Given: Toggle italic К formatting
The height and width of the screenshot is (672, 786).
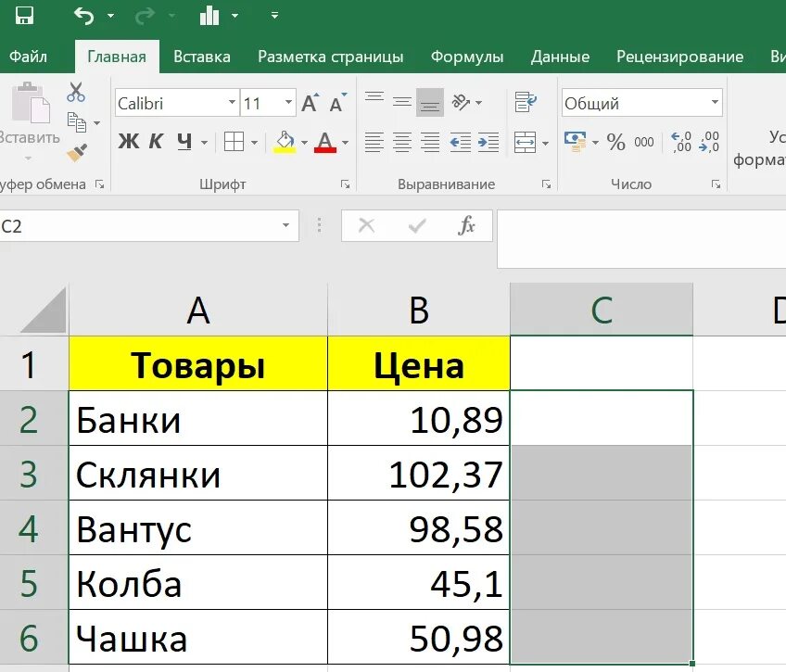Looking at the screenshot, I should pyautogui.click(x=156, y=142).
